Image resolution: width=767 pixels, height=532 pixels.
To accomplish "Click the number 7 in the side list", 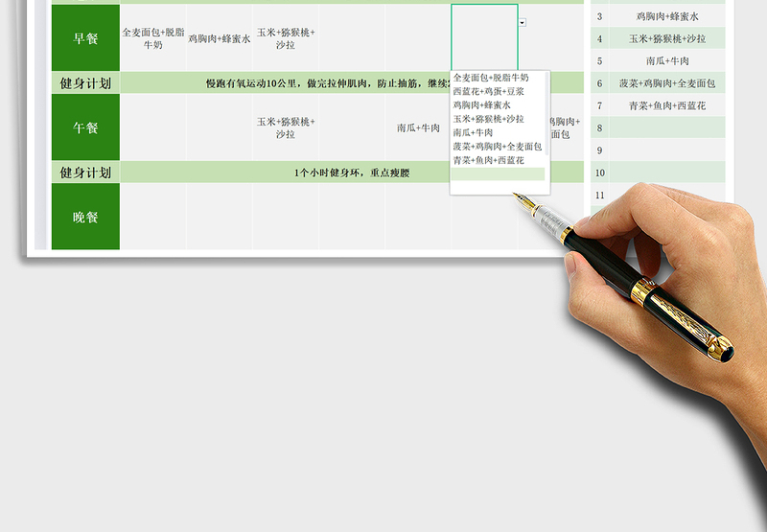I will (600, 105).
